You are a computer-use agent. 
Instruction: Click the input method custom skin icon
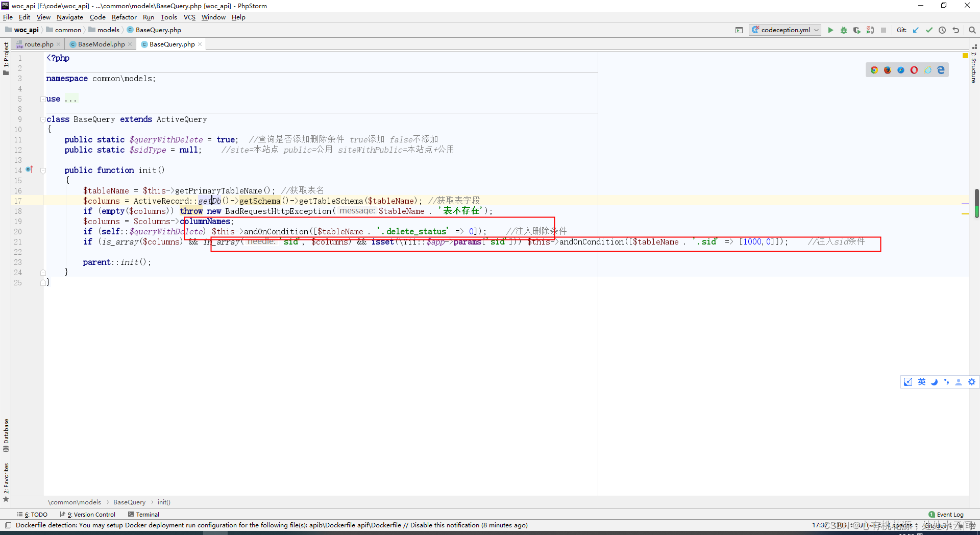pyautogui.click(x=908, y=382)
